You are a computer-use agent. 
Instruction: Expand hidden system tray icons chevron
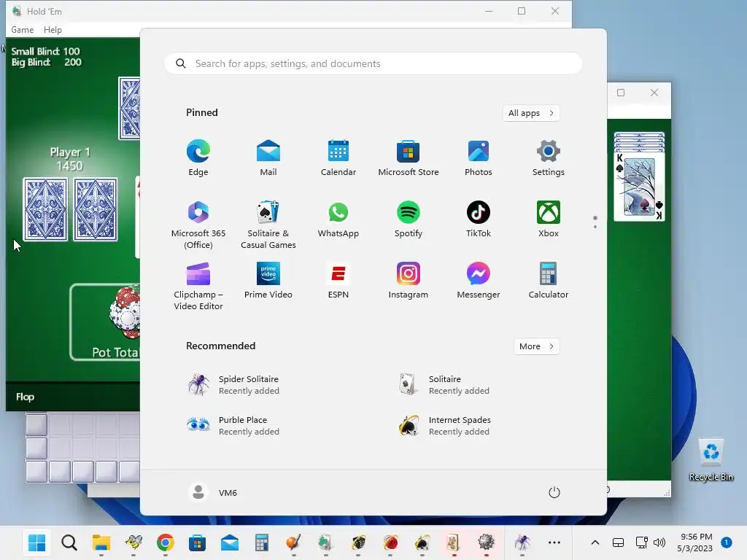click(595, 542)
